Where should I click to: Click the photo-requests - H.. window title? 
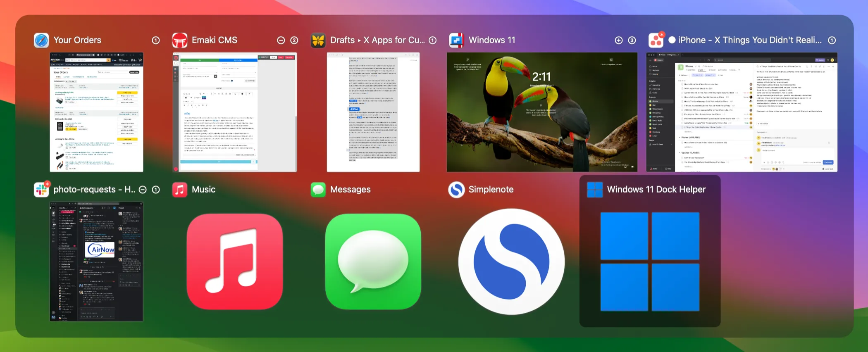pyautogui.click(x=94, y=190)
